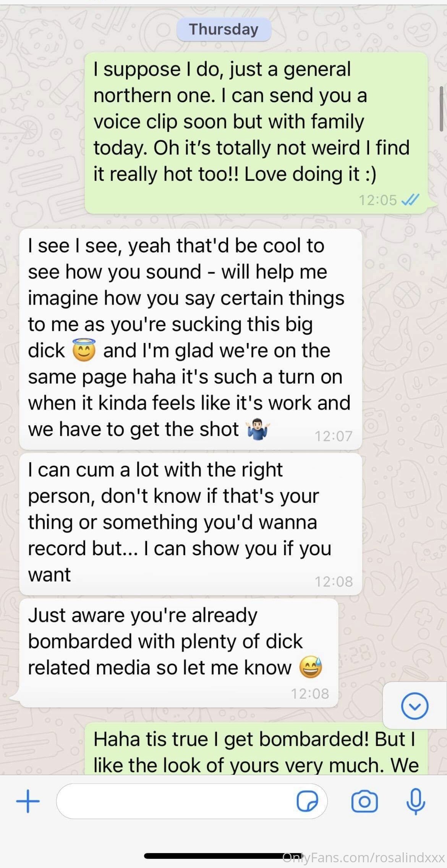Tap the plus attachment icon
Screen dimensions: 447x868
[x=28, y=801]
